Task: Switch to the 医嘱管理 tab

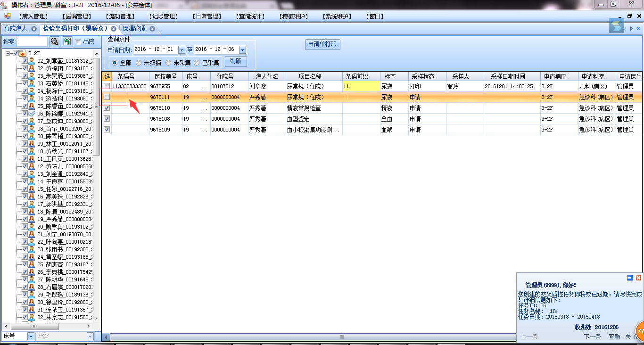Action: (134, 29)
